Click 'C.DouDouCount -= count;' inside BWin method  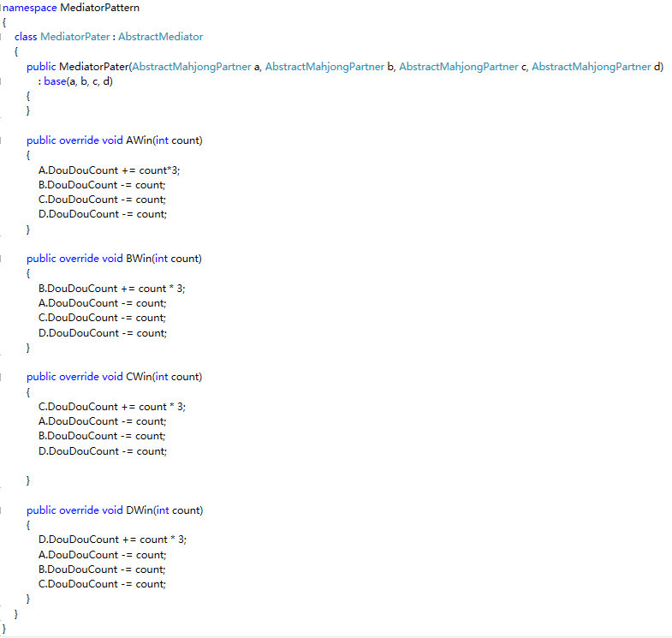click(x=103, y=318)
